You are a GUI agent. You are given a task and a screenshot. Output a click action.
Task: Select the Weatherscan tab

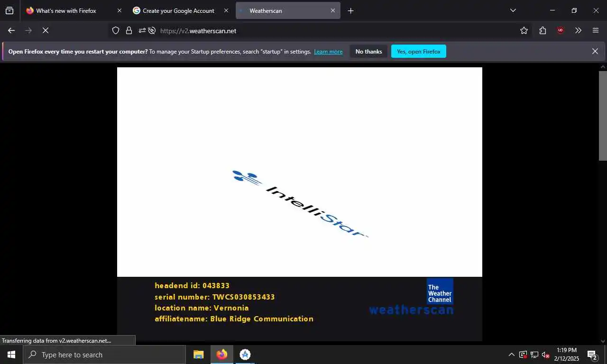pos(288,10)
